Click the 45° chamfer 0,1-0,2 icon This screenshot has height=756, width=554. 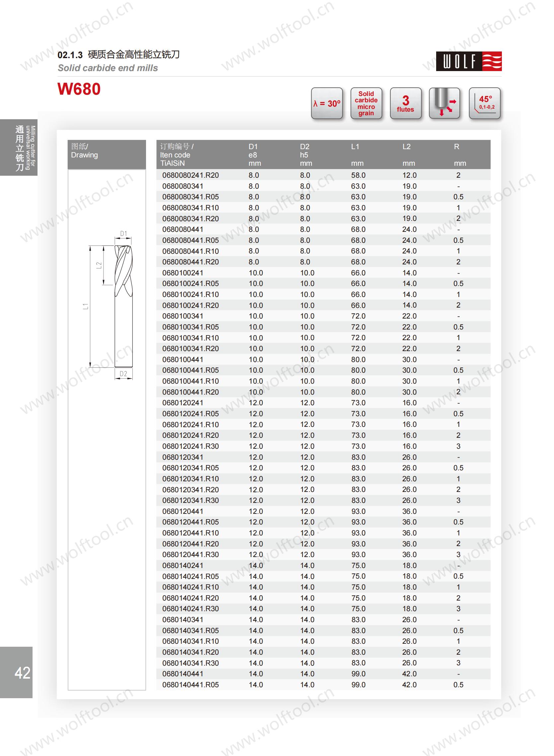pos(485,103)
